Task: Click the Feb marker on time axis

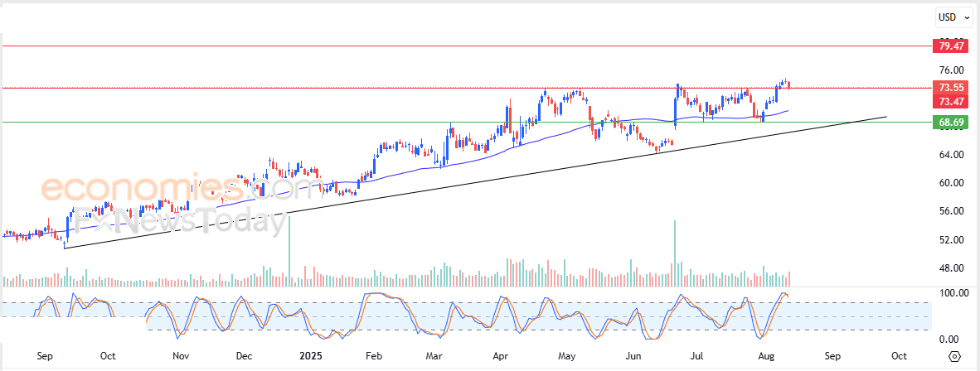Action: [x=373, y=356]
